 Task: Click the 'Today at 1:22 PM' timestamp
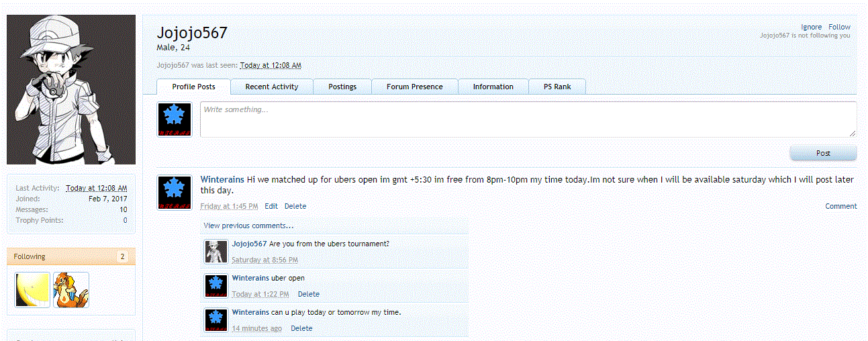click(260, 294)
